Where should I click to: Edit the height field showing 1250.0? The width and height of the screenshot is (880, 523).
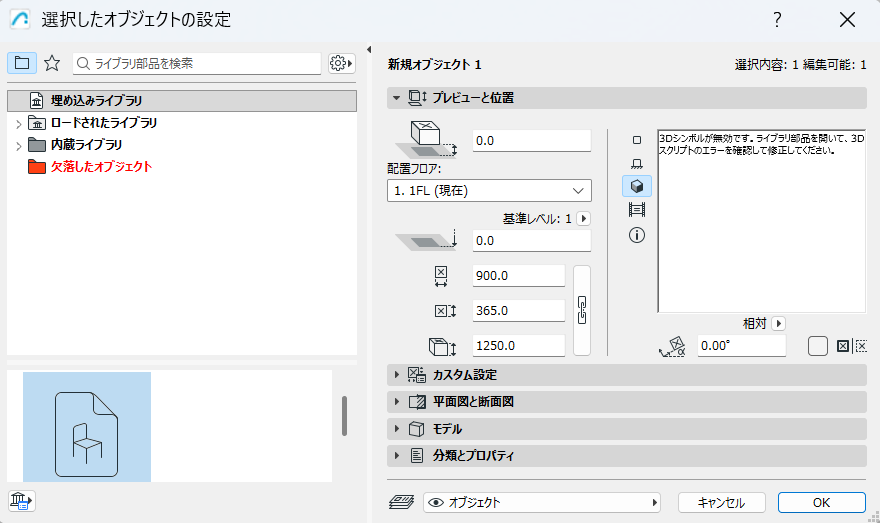(519, 346)
